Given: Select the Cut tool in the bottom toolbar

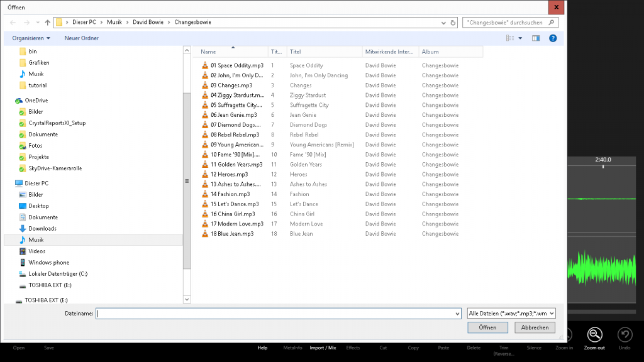Looking at the screenshot, I should pyautogui.click(x=383, y=348).
